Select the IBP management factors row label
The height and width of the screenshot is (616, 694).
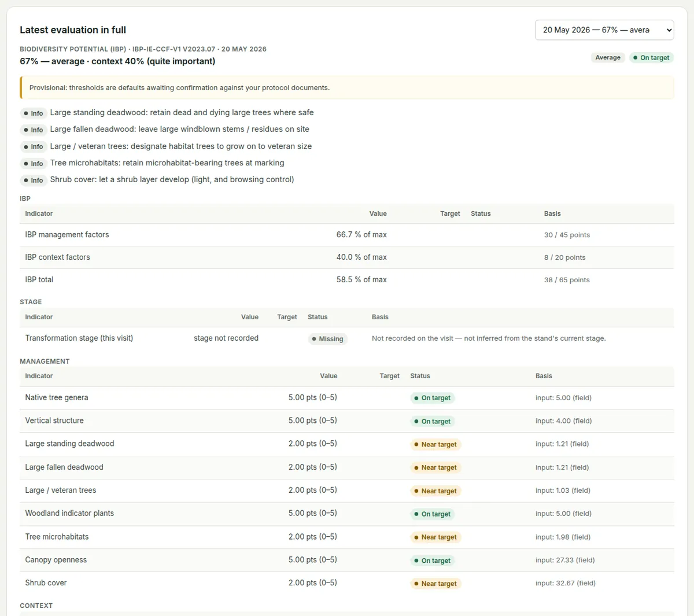click(67, 235)
